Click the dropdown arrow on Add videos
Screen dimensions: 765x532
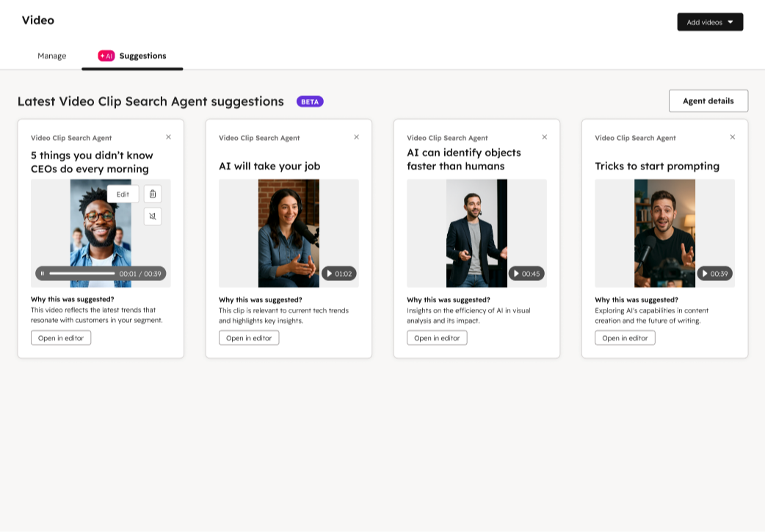[x=729, y=21]
